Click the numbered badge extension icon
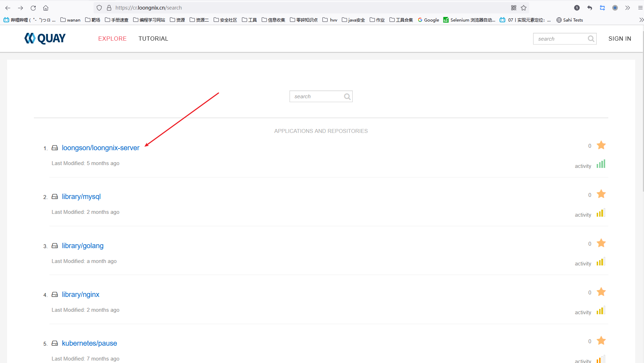 [x=577, y=8]
